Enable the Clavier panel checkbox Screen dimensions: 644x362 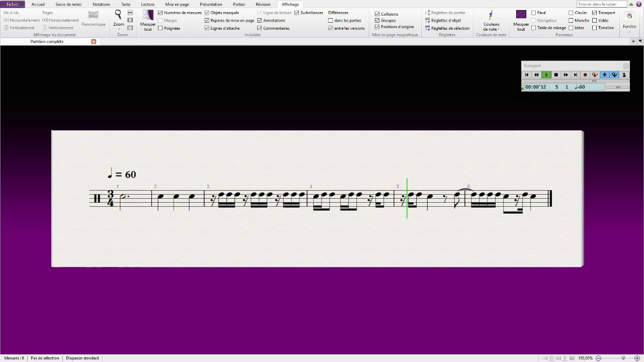571,13
